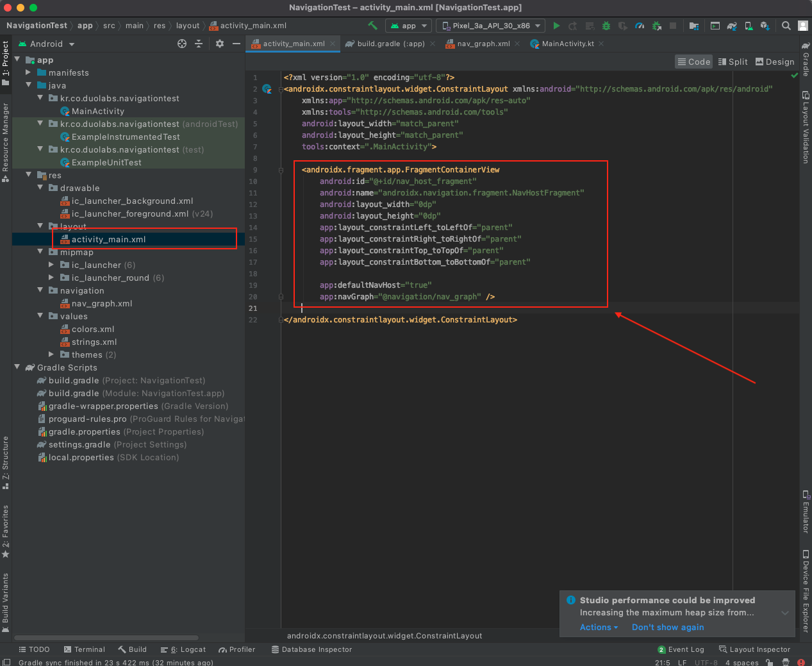Open Layout Validation side panel
The width and height of the screenshot is (812, 666).
tap(806, 127)
